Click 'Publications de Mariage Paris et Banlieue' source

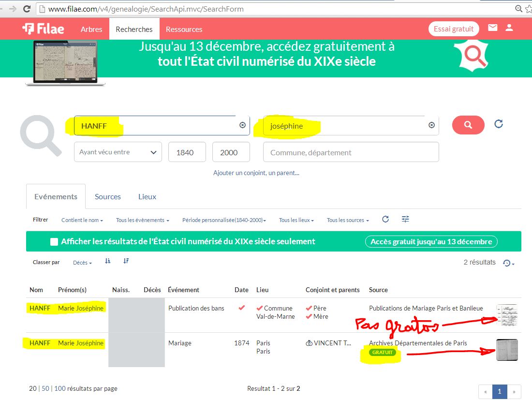click(426, 308)
